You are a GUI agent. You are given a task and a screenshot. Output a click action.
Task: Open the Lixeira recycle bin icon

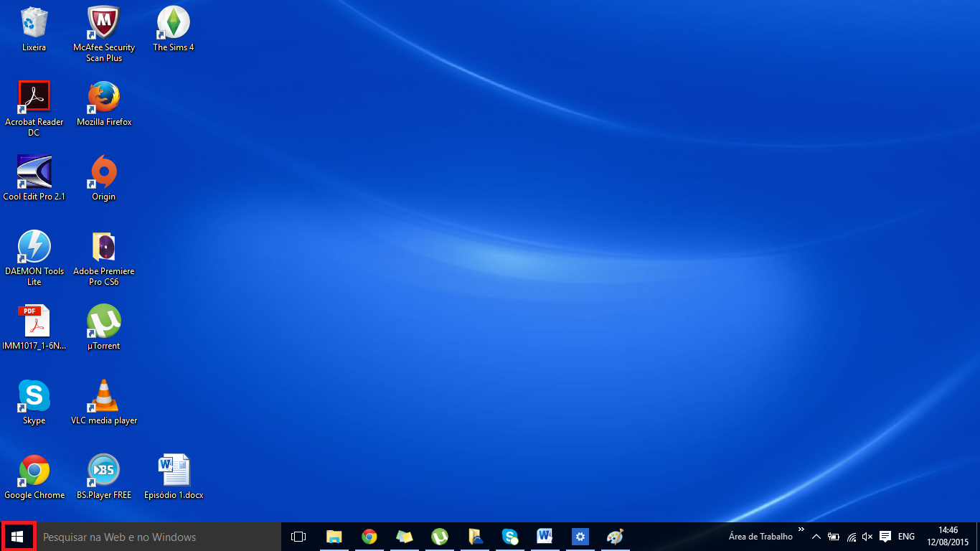[x=34, y=29]
